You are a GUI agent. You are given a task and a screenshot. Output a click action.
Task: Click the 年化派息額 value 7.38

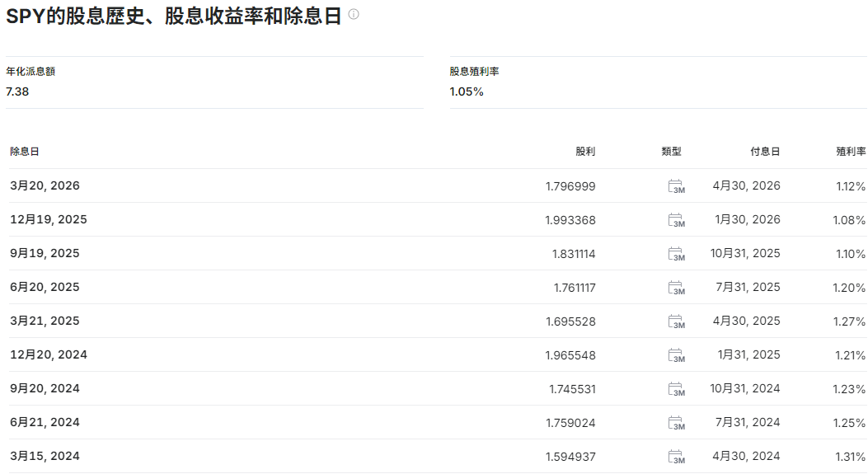point(17,92)
